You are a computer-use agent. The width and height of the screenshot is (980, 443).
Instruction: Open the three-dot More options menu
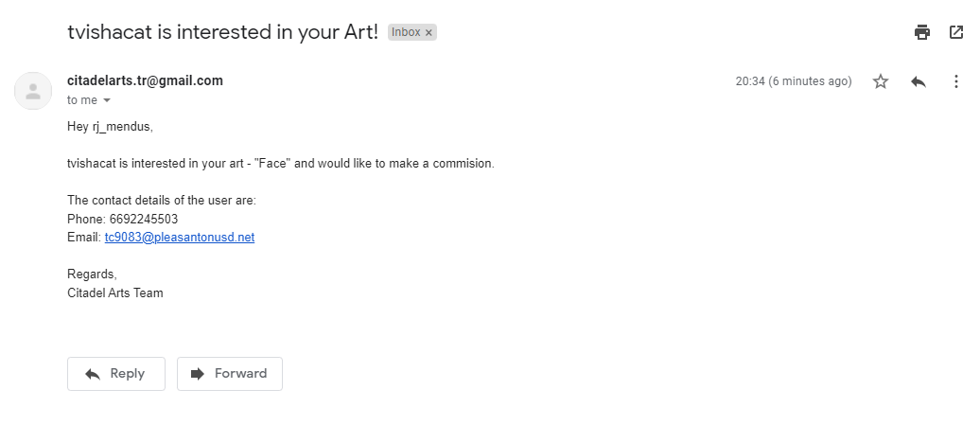(955, 81)
